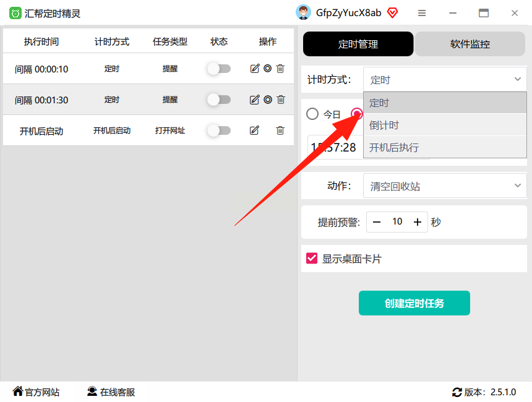Screen dimensions: 532x402
Task: Enable the 开机后启动 task switch
Action: (x=219, y=130)
